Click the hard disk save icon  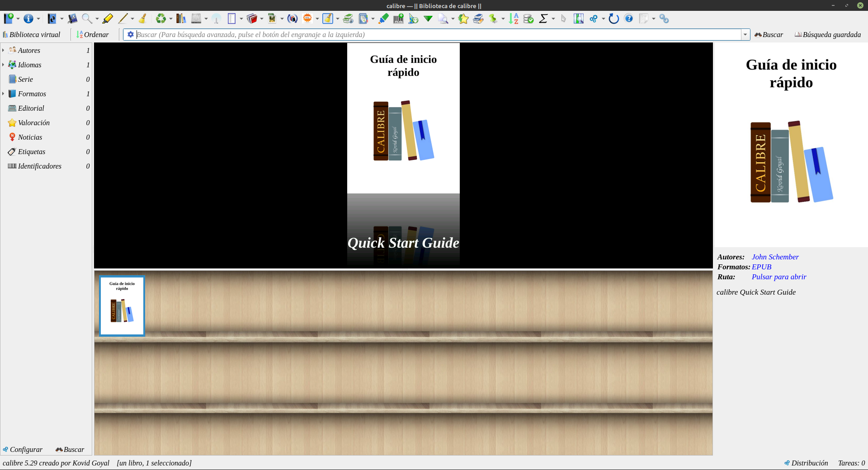coord(196,19)
